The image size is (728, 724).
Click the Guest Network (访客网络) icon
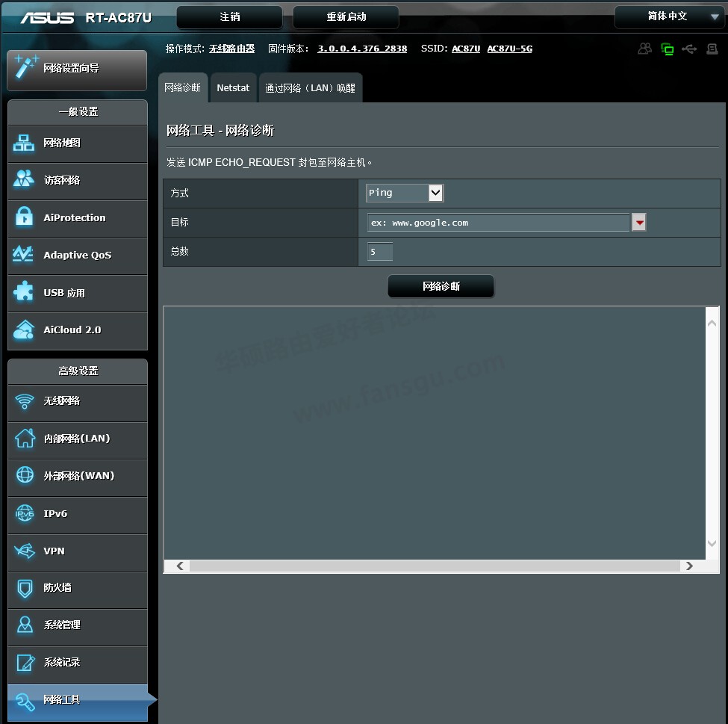24,179
